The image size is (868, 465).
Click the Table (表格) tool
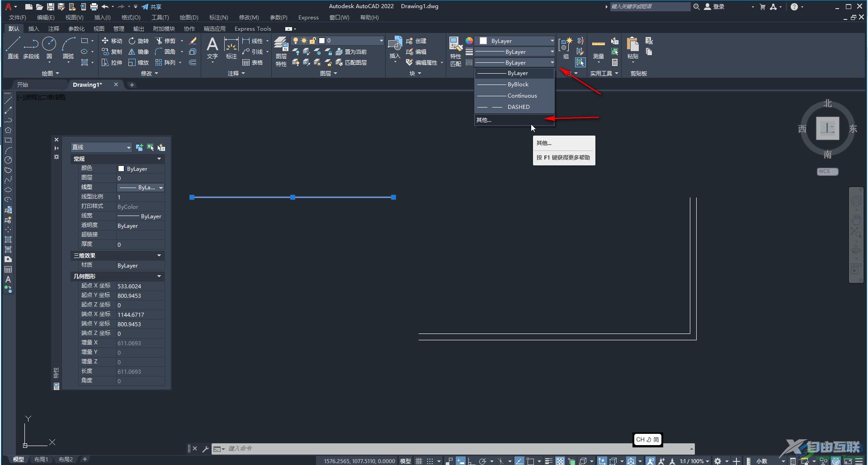252,62
